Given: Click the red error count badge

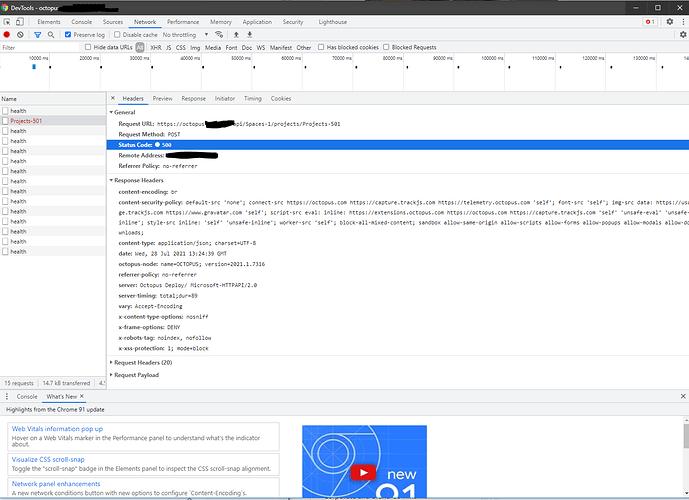Looking at the screenshot, I should [x=650, y=22].
